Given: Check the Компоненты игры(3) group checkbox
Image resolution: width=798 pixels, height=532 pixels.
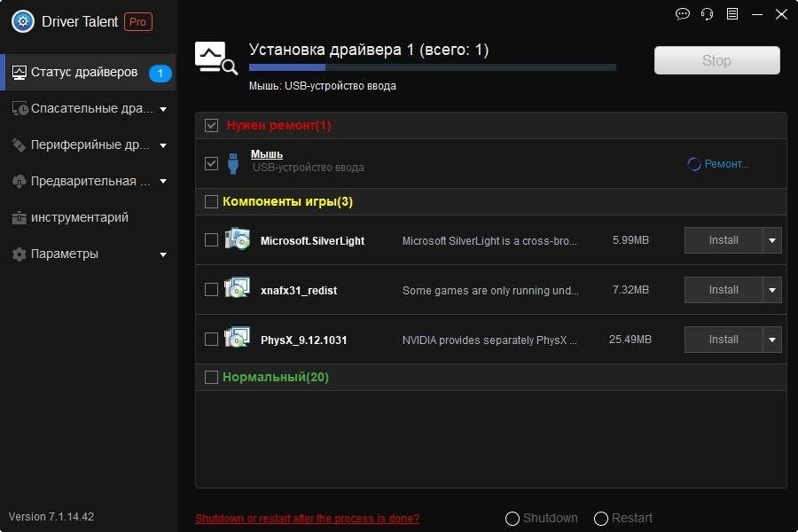Looking at the screenshot, I should click(211, 201).
